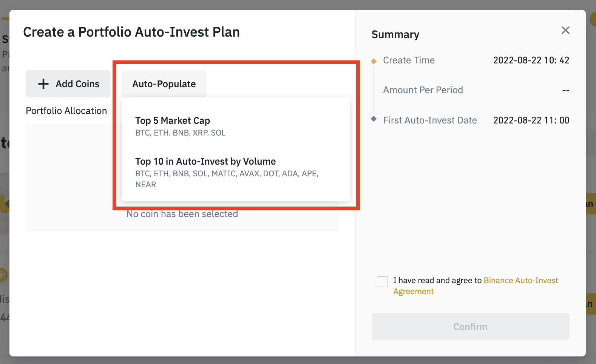Click the Add Coins button label

point(77,84)
